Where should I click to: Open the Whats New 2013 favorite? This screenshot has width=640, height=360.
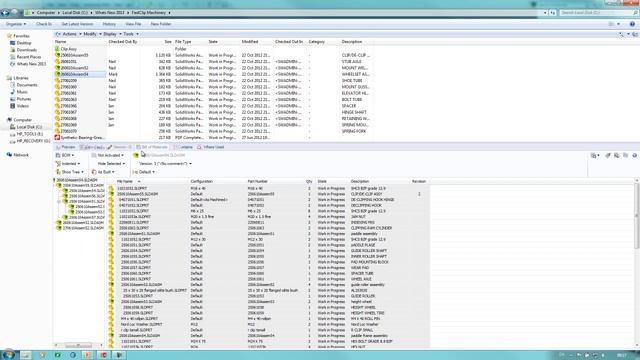31,64
